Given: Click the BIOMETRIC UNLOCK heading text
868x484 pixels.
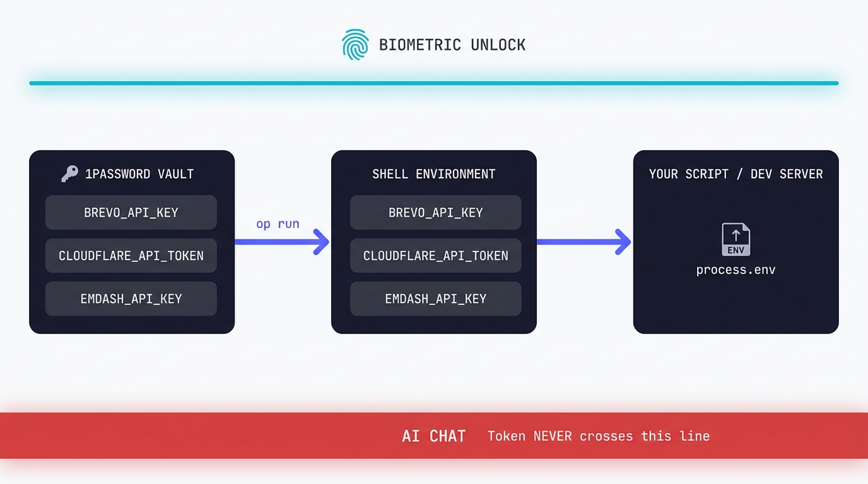Looking at the screenshot, I should tap(452, 45).
